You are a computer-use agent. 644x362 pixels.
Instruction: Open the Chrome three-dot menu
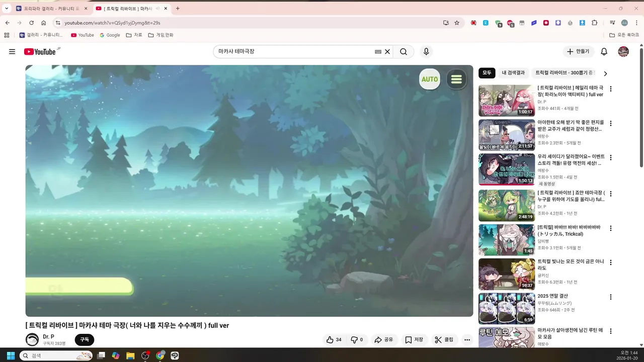pos(635,23)
